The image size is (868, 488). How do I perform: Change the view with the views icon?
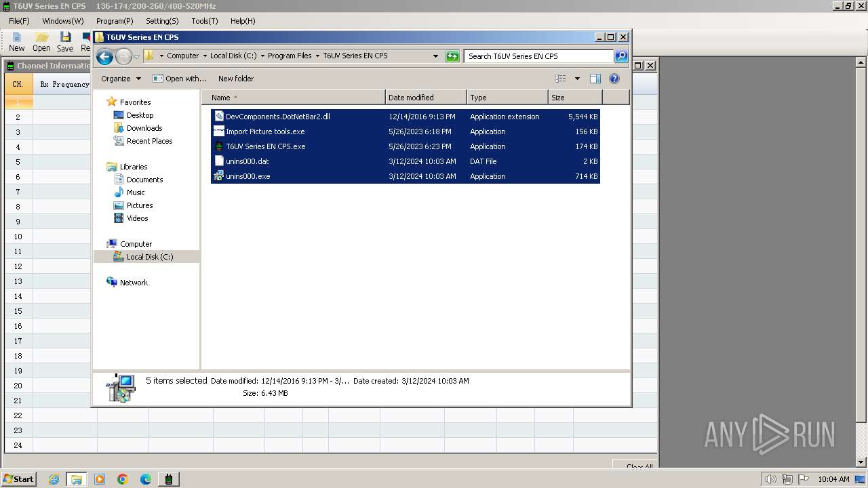pos(561,79)
